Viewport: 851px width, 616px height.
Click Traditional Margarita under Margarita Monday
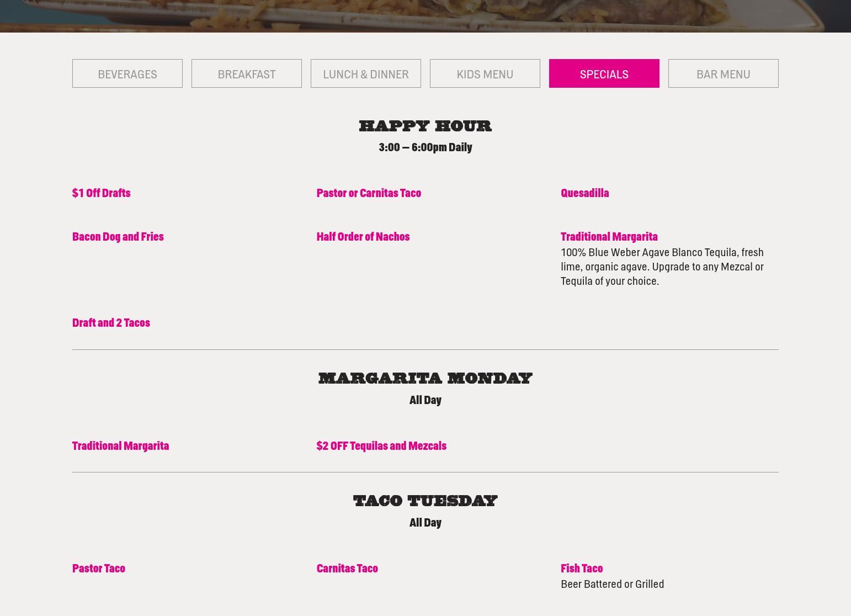pos(121,445)
